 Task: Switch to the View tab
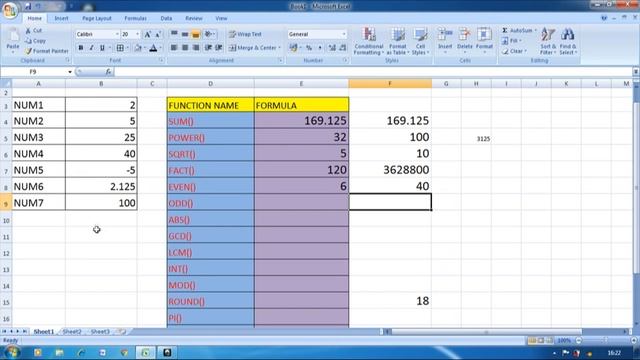pos(221,18)
